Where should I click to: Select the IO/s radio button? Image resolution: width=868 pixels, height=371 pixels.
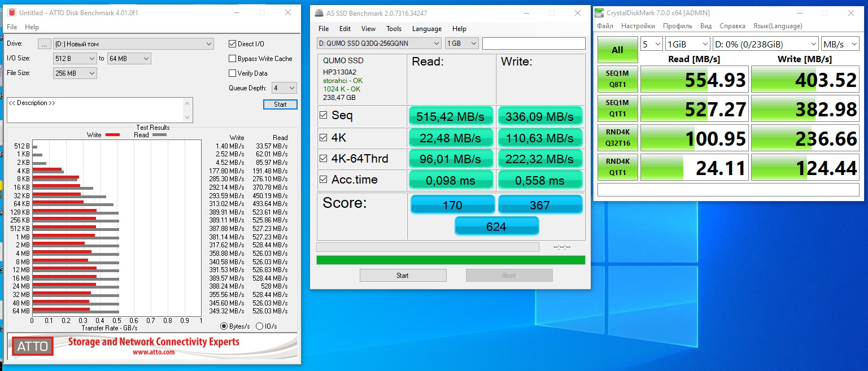click(260, 326)
